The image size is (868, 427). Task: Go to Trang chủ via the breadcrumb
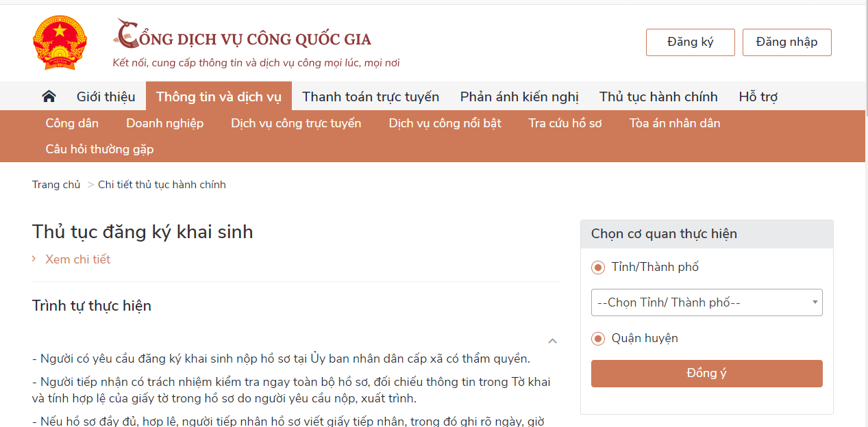[x=56, y=184]
